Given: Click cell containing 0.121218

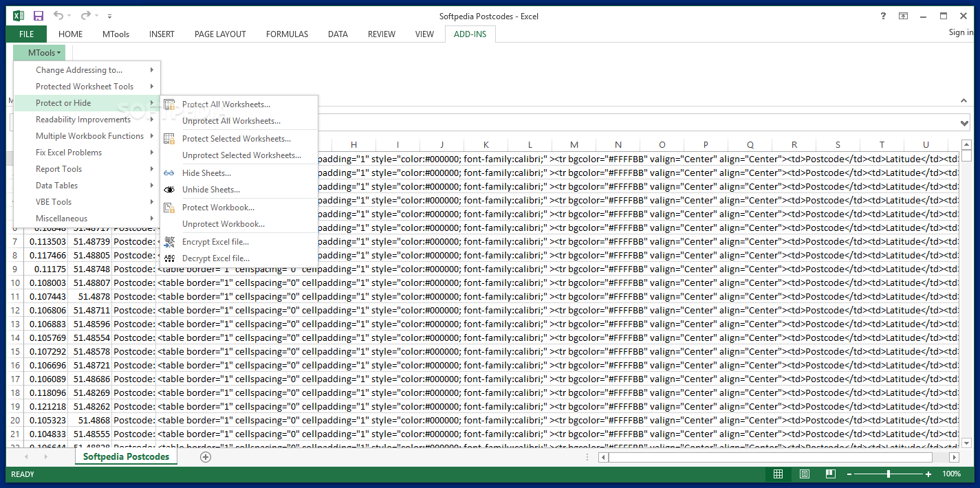Looking at the screenshot, I should coord(46,407).
